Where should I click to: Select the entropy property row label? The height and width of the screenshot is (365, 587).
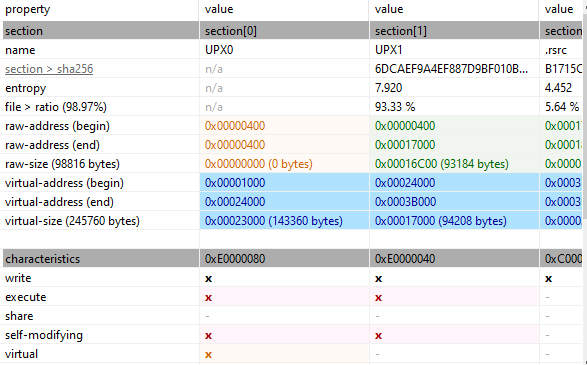click(25, 88)
